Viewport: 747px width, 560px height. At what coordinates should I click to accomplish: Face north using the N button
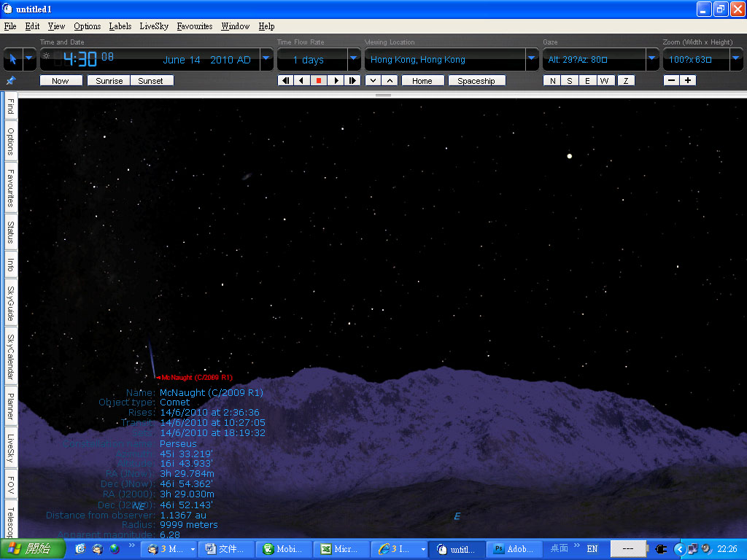552,81
